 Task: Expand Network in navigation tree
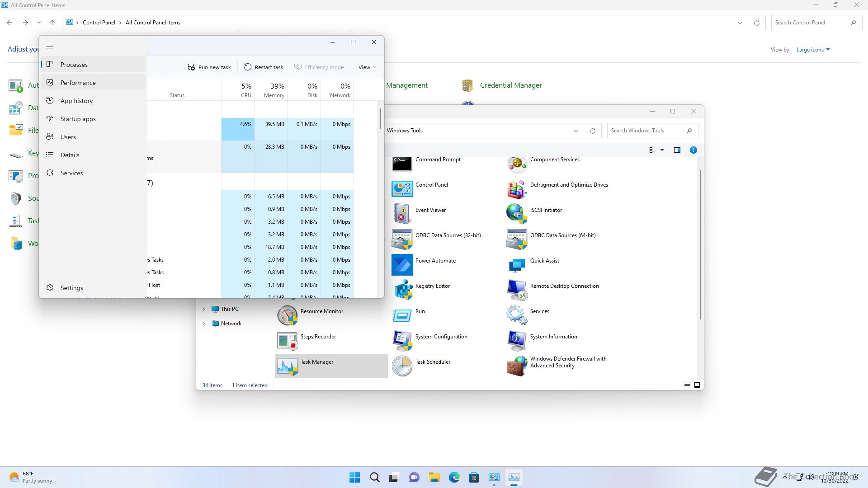coord(203,324)
